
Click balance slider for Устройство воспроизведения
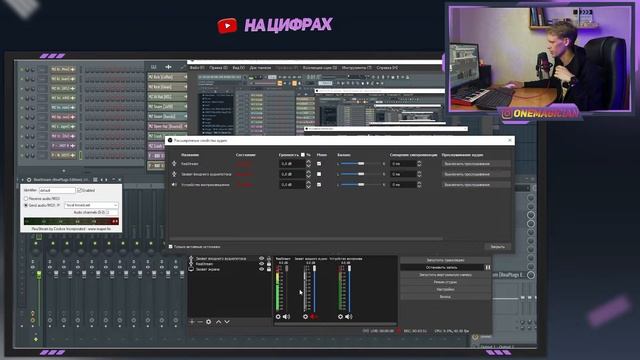(361, 184)
